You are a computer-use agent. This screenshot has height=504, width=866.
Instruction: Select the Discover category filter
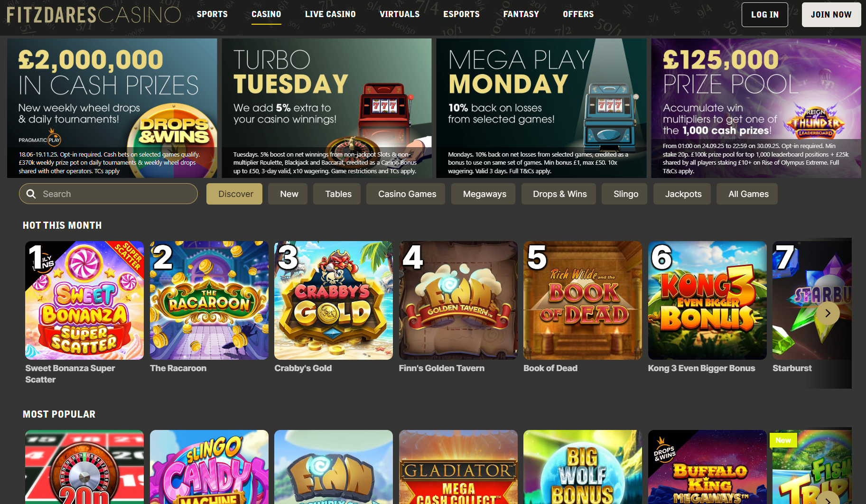pos(234,194)
